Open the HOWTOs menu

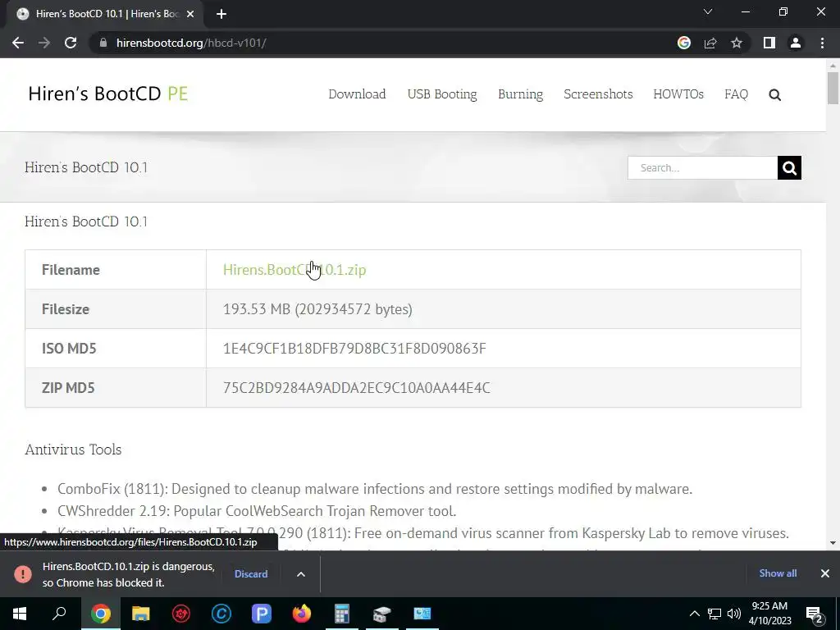click(x=678, y=94)
